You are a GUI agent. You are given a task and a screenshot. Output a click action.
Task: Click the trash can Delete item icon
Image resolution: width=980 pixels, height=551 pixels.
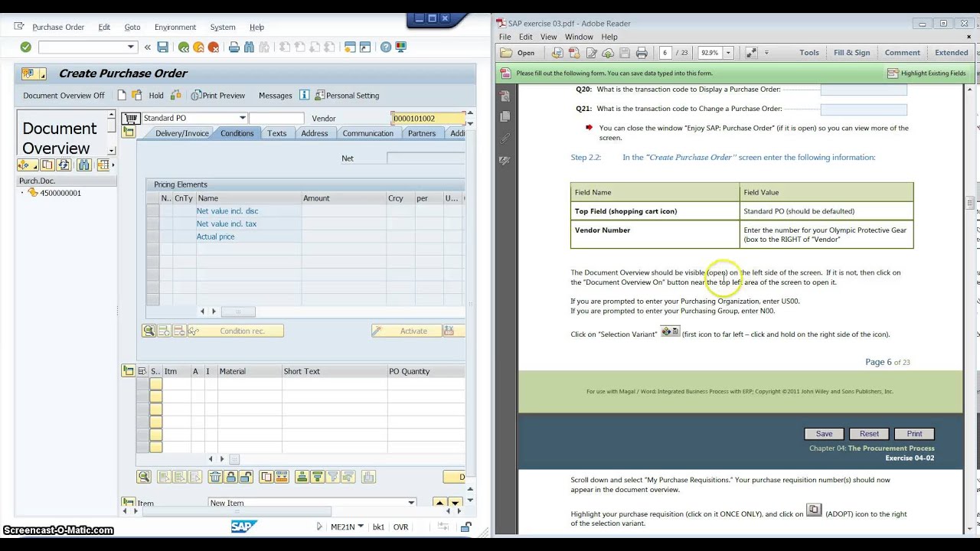(x=214, y=478)
